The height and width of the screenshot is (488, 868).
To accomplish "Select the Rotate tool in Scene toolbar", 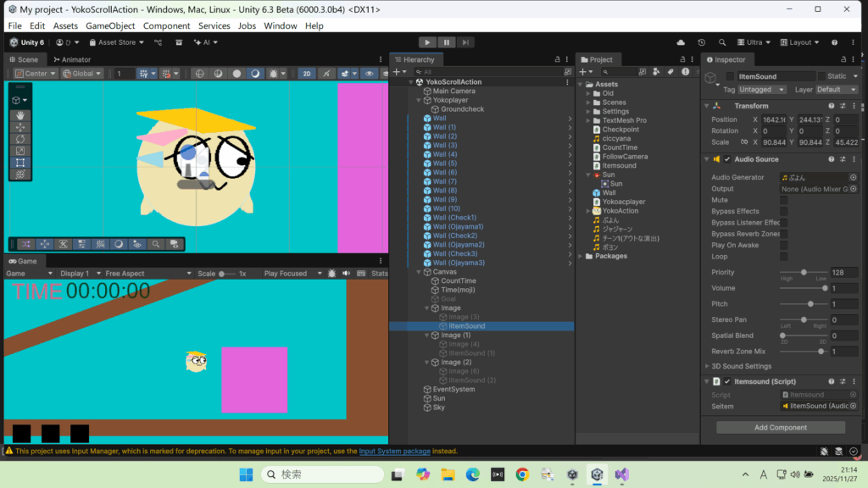I will (20, 139).
